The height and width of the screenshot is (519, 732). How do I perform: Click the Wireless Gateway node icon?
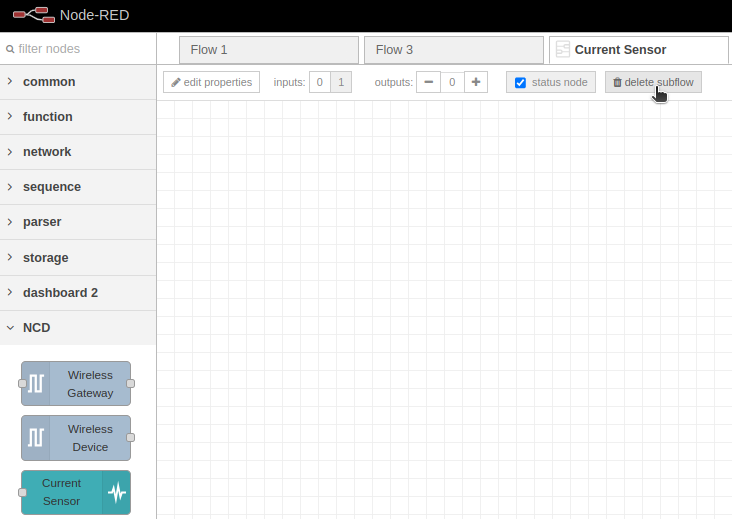(36, 384)
